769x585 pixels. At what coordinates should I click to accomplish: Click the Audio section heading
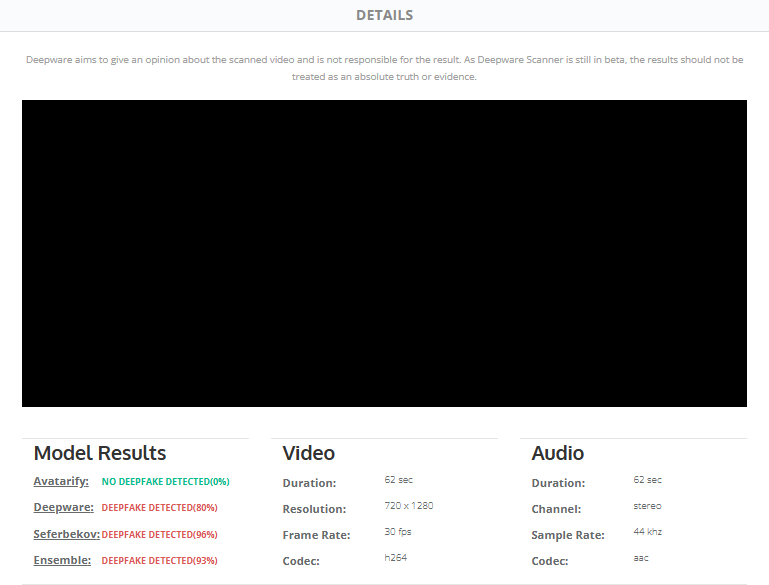click(x=557, y=453)
